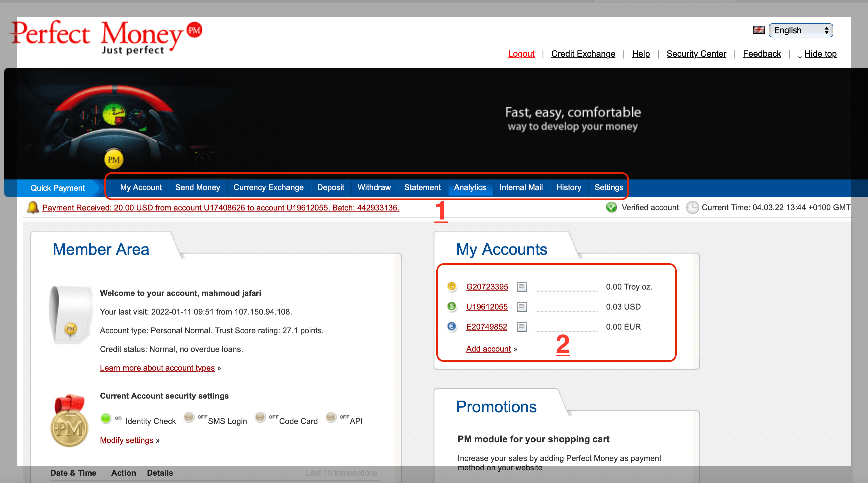Viewport: 868px width, 483px height.
Task: Click the green Verified account checkmark icon
Action: tap(611, 207)
